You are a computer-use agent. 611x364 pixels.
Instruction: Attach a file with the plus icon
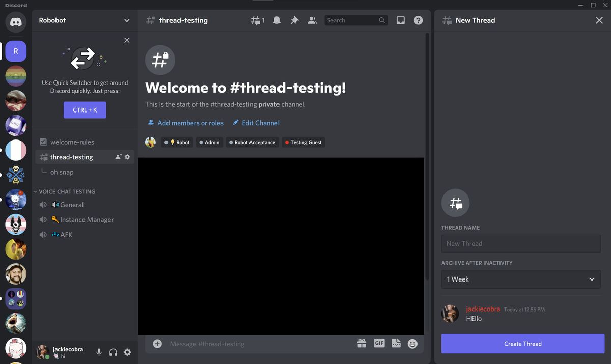pos(157,344)
